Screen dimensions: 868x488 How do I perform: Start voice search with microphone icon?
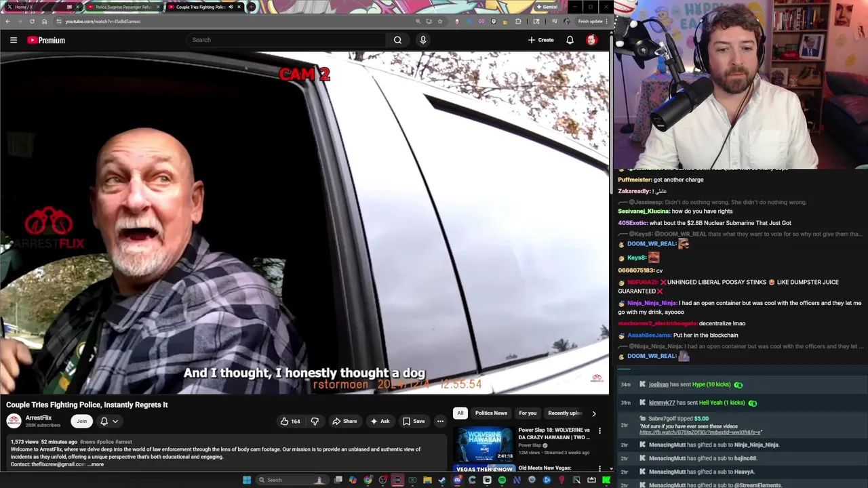(423, 40)
